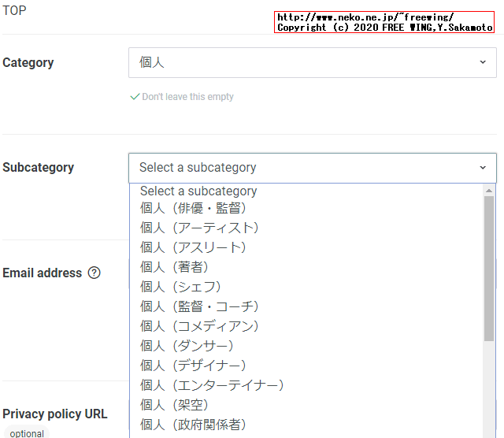Choose 個人（架空） subcategory
The height and width of the screenshot is (438, 504).
point(306,405)
